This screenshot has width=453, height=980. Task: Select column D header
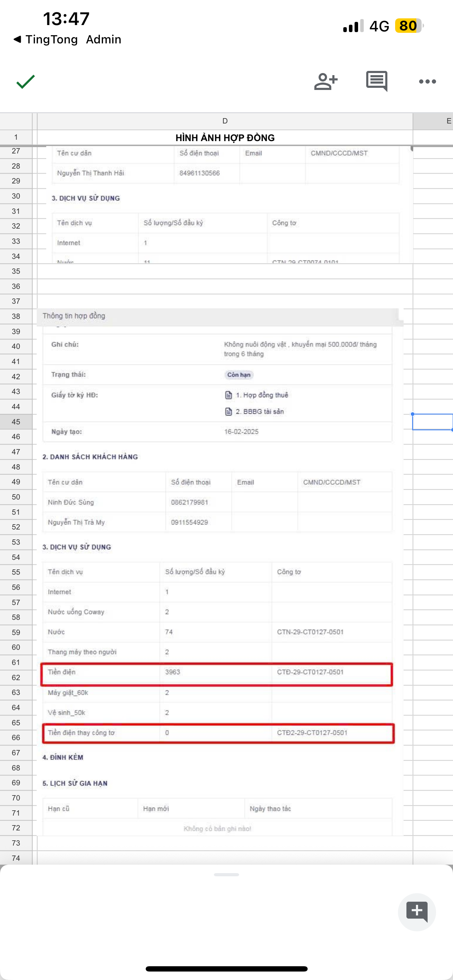225,121
